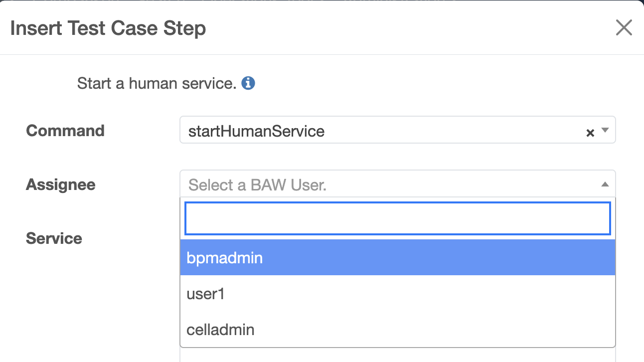The height and width of the screenshot is (362, 644).
Task: Click the 'Insert Test Case Step' title
Action: (x=108, y=28)
